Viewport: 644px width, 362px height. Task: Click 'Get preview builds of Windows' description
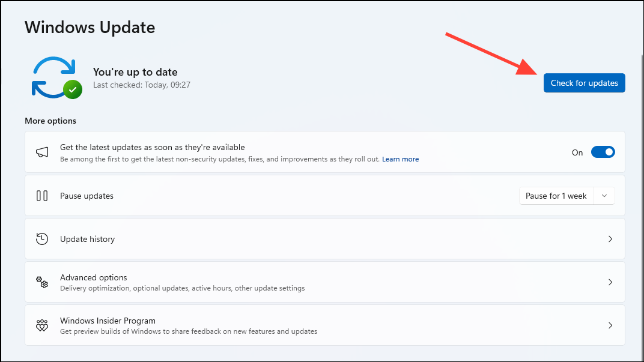(x=189, y=331)
